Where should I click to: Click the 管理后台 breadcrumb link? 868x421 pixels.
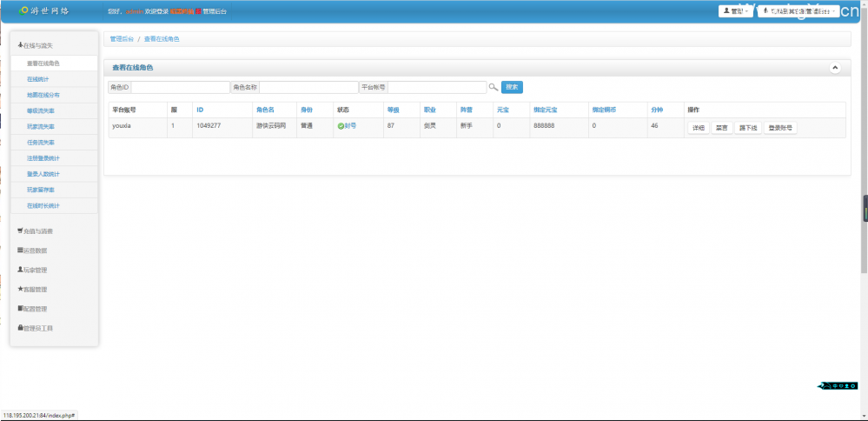tap(122, 39)
